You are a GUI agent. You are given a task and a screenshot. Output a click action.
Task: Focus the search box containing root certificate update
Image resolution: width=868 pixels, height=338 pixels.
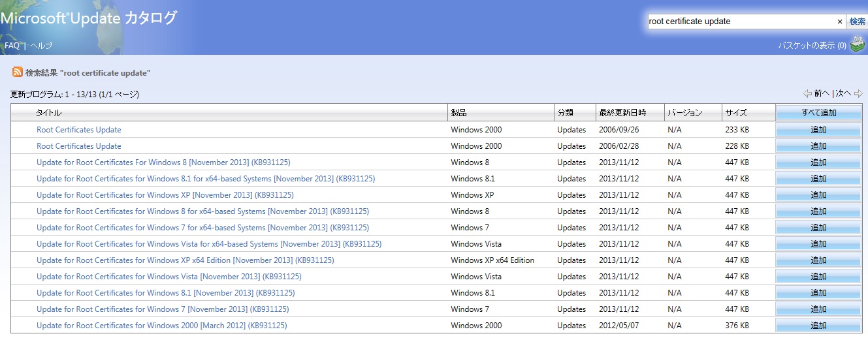click(741, 22)
